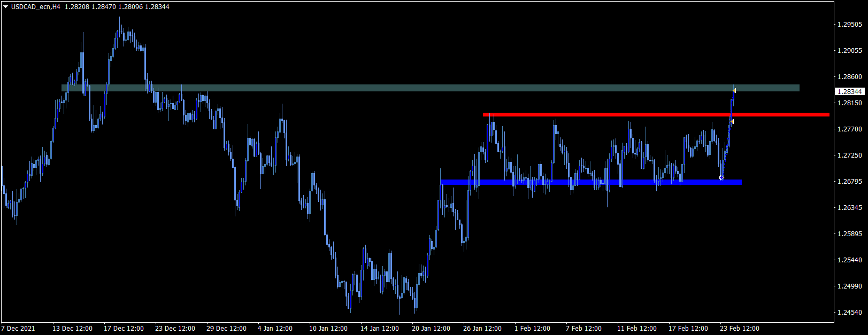Click the trade entry marker on the blue line
868x335 pixels.
(721, 177)
